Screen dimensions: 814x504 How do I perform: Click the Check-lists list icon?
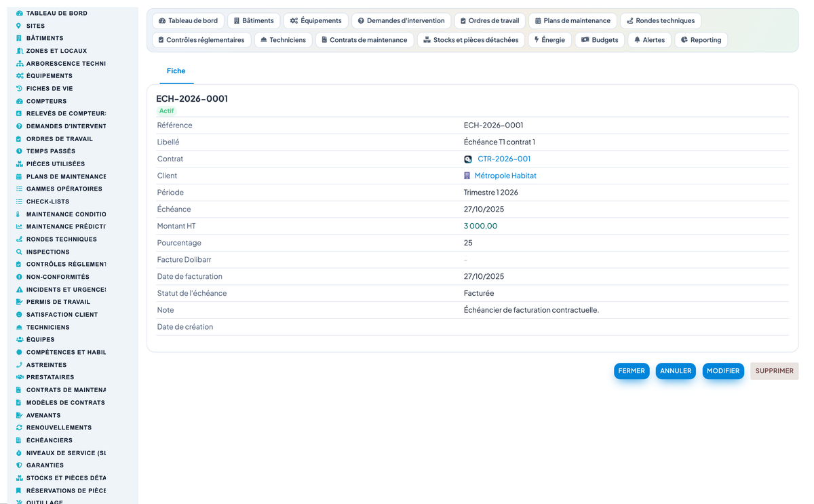pos(19,201)
